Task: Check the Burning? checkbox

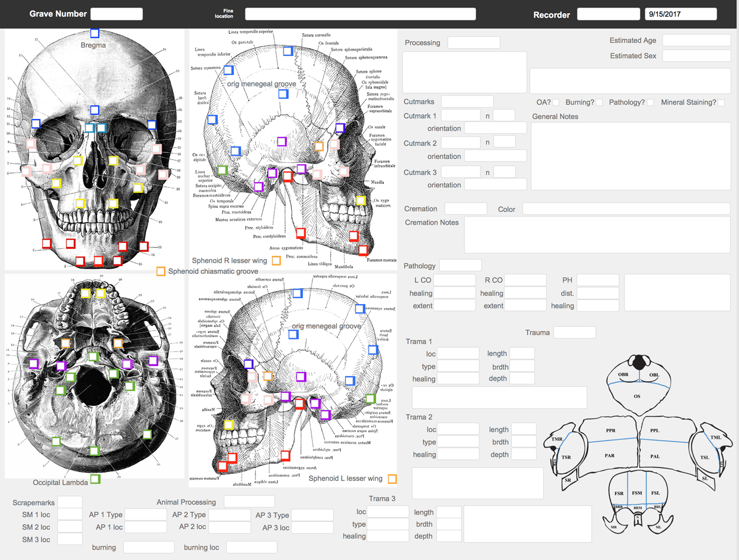Action: (x=599, y=102)
